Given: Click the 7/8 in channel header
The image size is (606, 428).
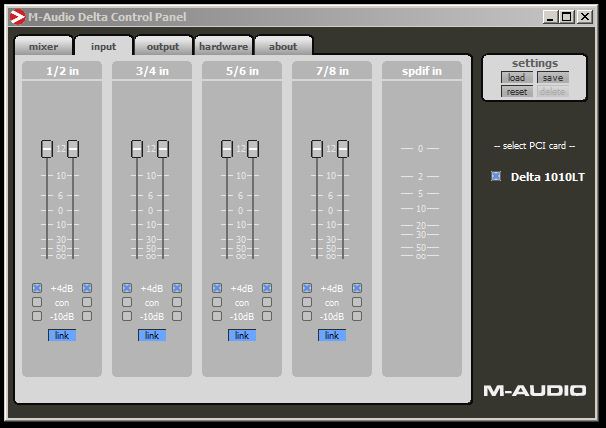Looking at the screenshot, I should pos(332,71).
